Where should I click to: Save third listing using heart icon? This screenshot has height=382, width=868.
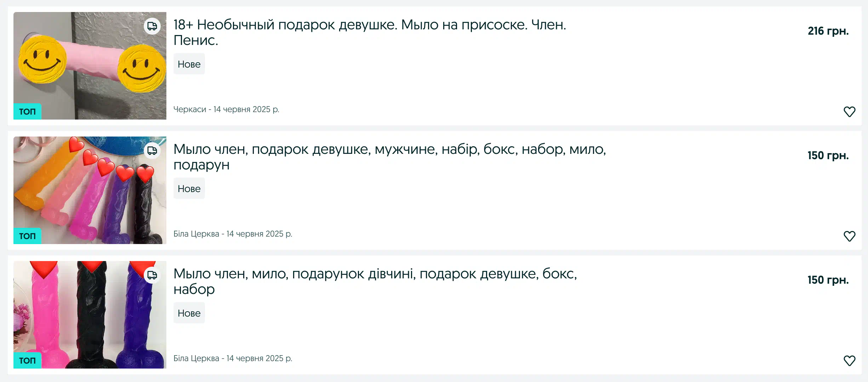849,361
